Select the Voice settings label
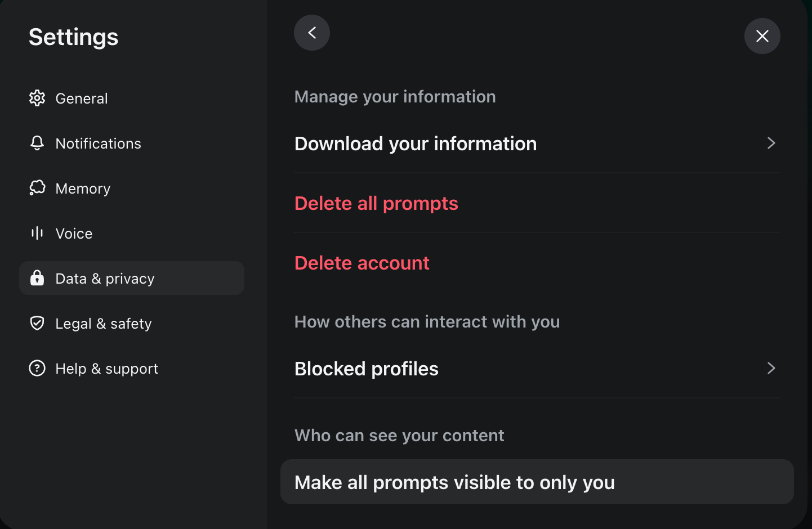 click(x=74, y=234)
